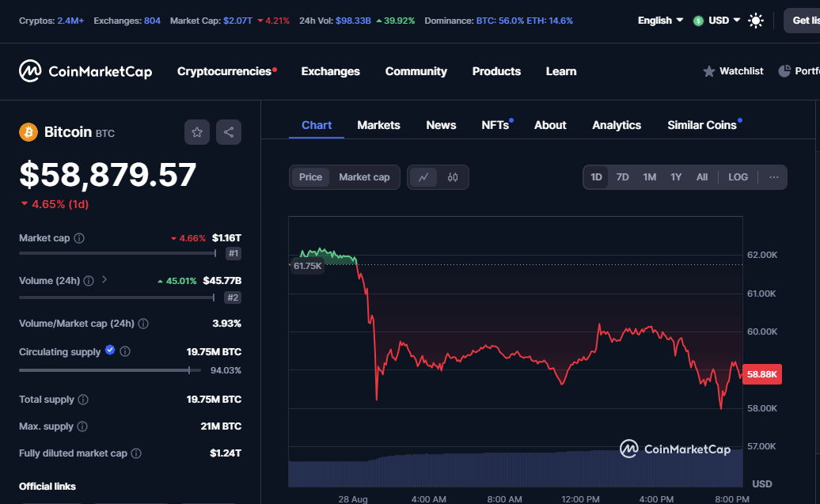
Task: Click Market cap rank #1 badge
Action: point(233,253)
